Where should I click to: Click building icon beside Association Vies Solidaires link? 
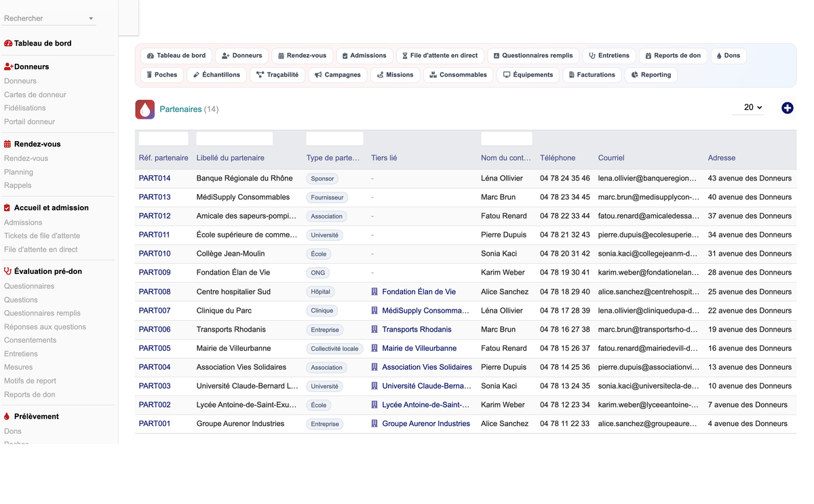pyautogui.click(x=374, y=367)
